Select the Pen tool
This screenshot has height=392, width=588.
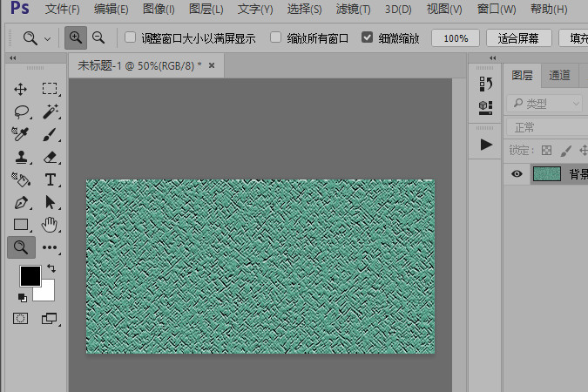[21, 203]
